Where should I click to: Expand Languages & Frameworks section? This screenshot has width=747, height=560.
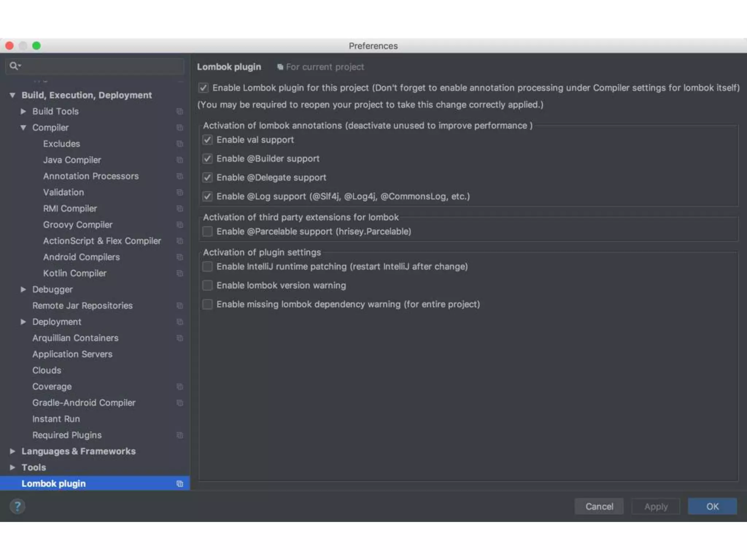click(12, 451)
